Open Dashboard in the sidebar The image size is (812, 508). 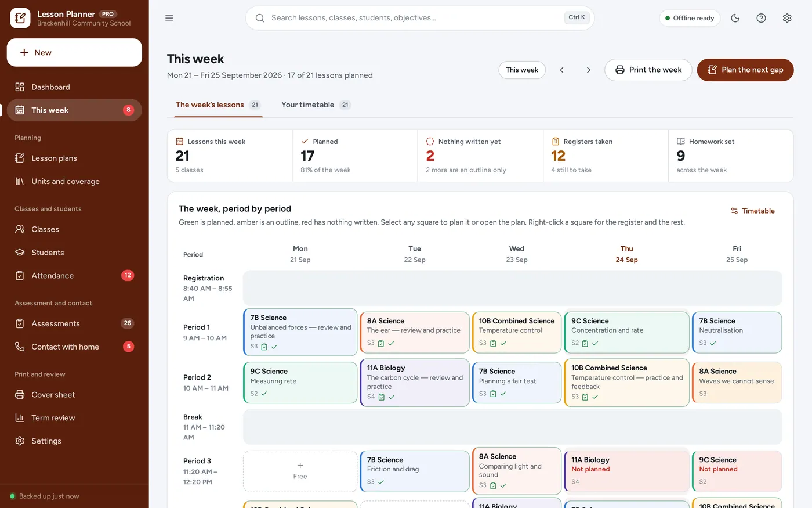pos(74,87)
